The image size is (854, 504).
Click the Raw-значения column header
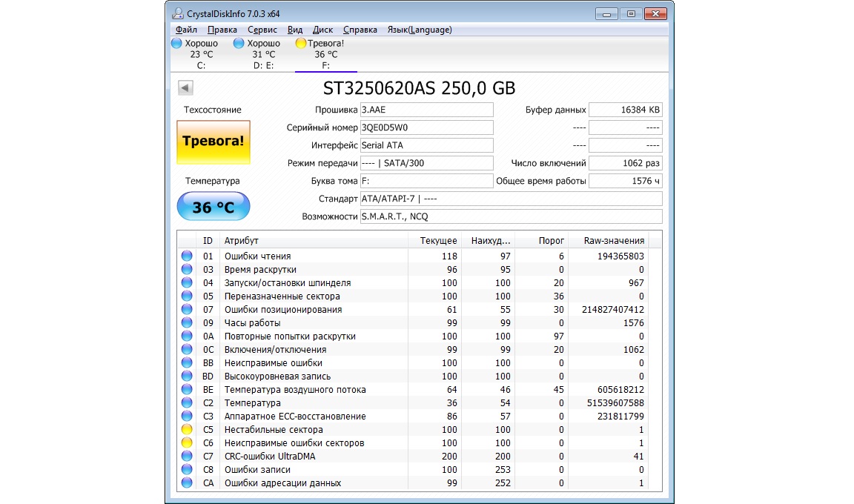pyautogui.click(x=608, y=241)
